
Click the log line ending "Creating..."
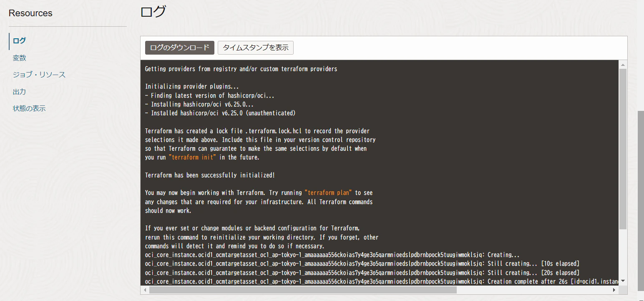(x=332, y=255)
